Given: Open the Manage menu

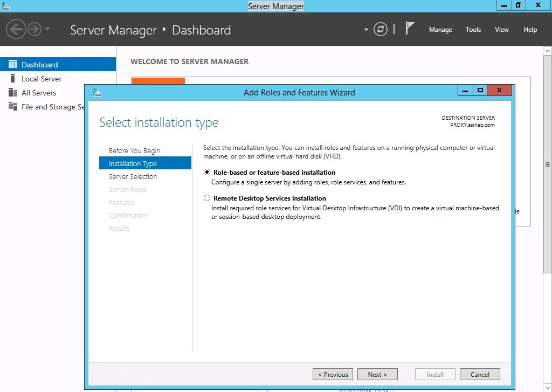Looking at the screenshot, I should [440, 30].
